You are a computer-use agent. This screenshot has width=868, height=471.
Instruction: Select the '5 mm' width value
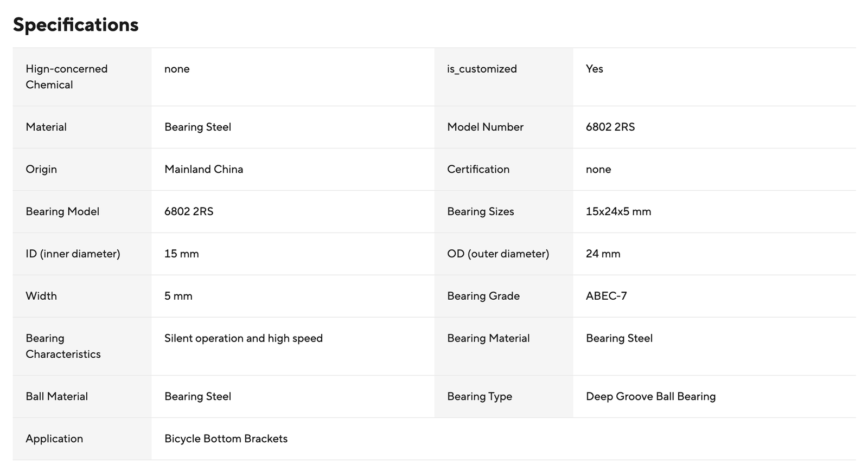[x=178, y=296]
